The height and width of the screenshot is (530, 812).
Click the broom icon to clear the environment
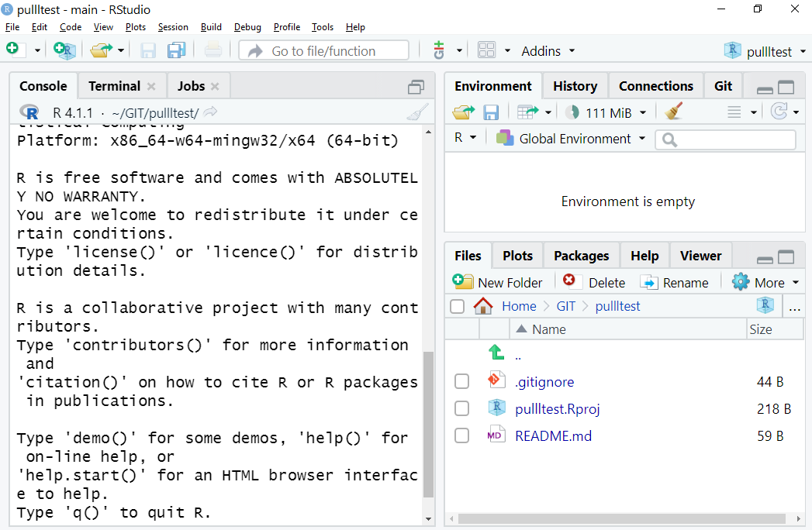coord(673,111)
